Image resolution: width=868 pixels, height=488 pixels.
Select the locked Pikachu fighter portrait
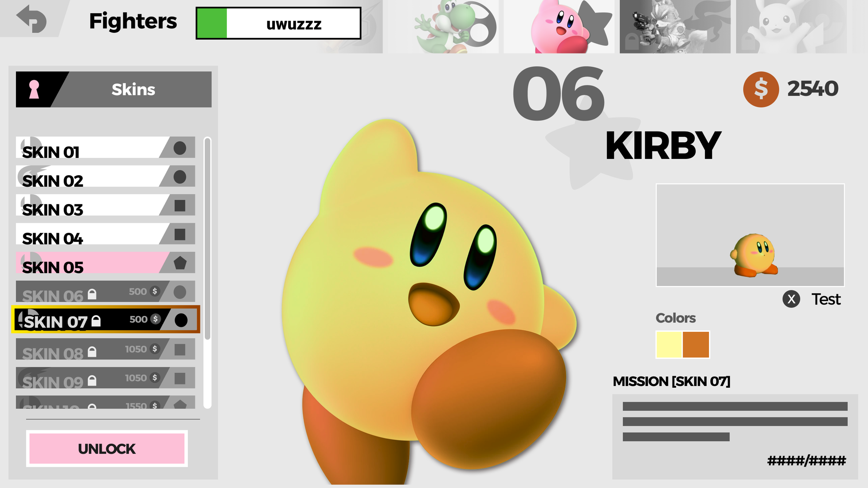(791, 27)
